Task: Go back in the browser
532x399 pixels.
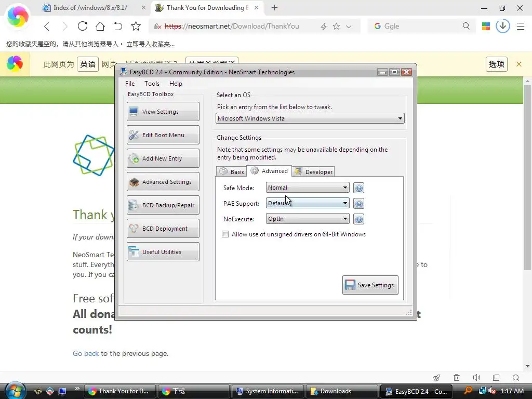Action: 47,26
